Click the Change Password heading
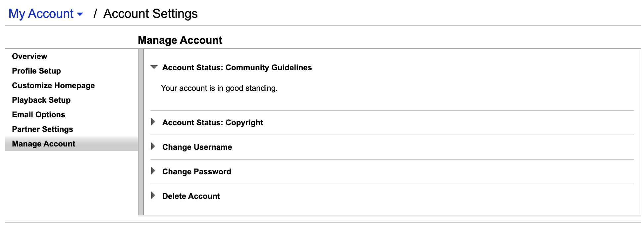 [196, 172]
